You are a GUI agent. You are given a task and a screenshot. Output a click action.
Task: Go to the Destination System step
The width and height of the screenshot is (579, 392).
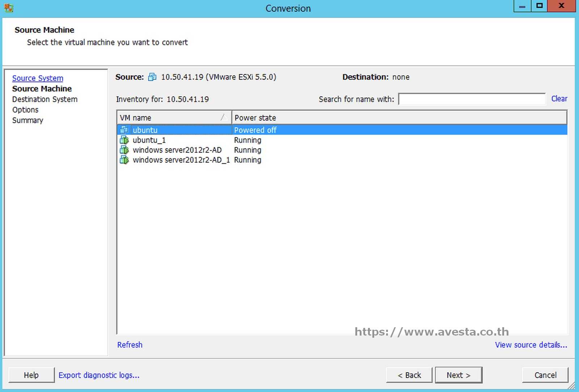(x=45, y=99)
